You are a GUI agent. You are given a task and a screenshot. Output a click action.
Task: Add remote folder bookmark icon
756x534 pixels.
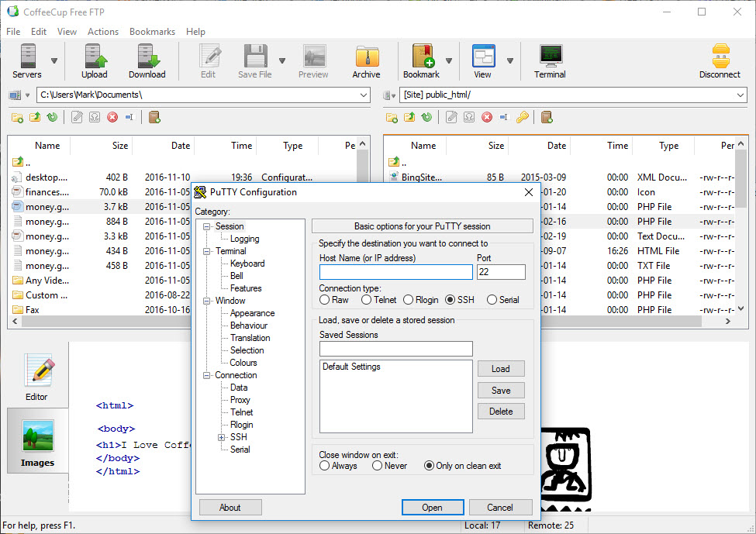click(547, 117)
